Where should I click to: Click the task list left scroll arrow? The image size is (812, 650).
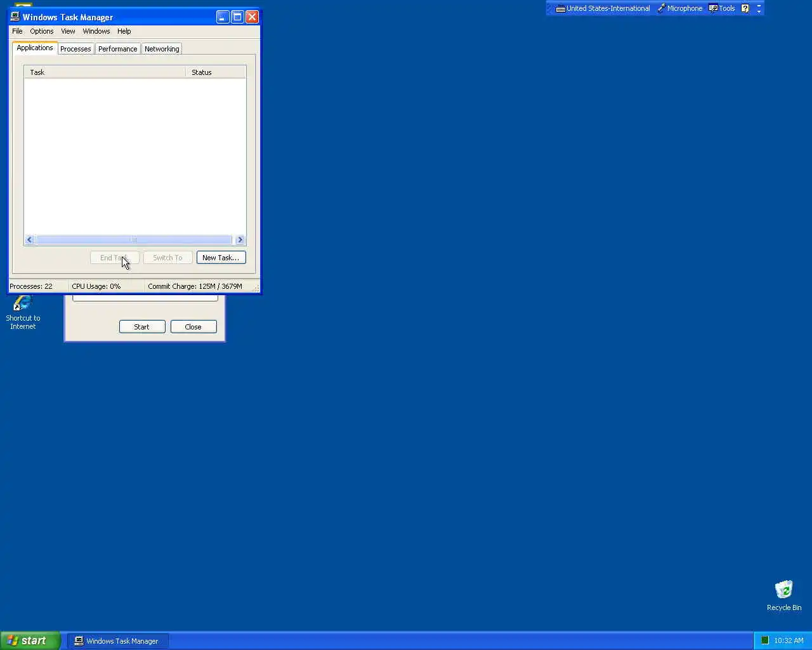(29, 240)
